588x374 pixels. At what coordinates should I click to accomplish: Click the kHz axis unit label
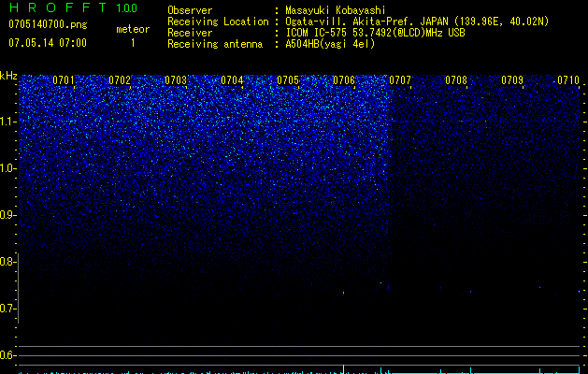(8, 76)
